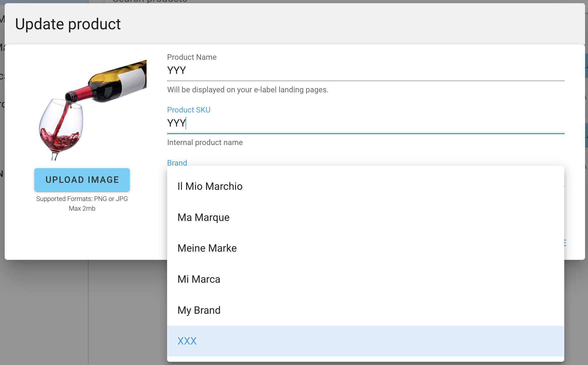Select the Il Mio Marchio brand option

click(366, 186)
